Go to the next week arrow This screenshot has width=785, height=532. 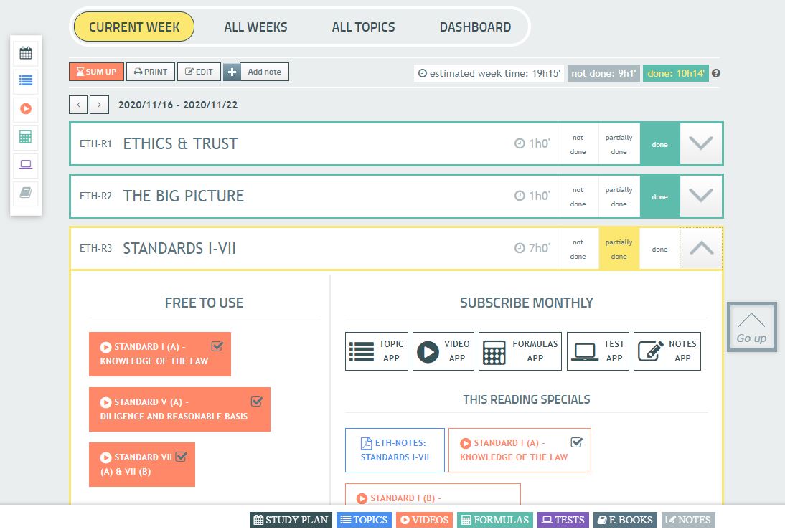pyautogui.click(x=100, y=105)
